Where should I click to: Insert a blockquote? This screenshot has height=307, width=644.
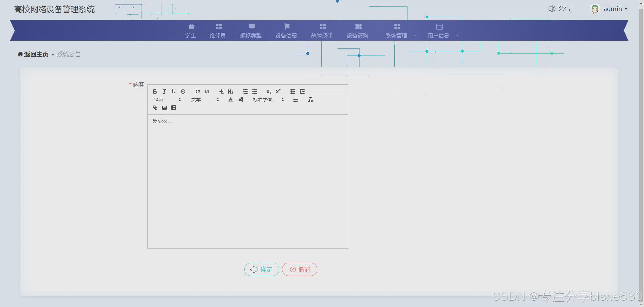[x=198, y=91]
